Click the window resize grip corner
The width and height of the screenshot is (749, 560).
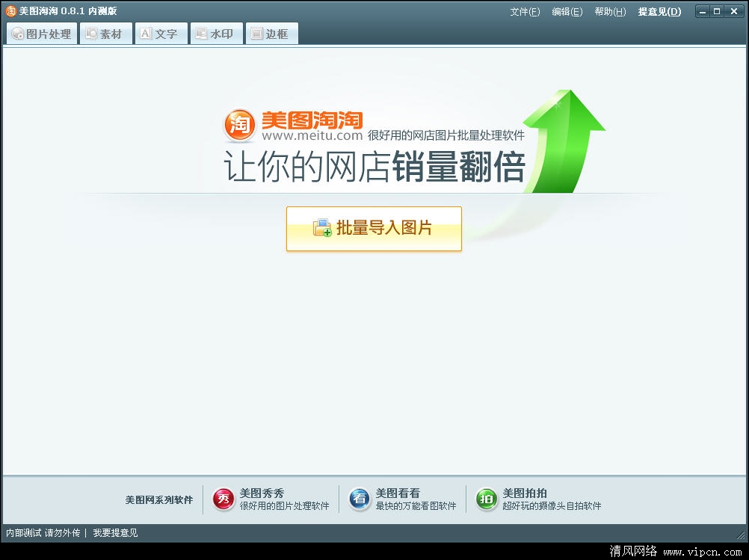(x=742, y=535)
